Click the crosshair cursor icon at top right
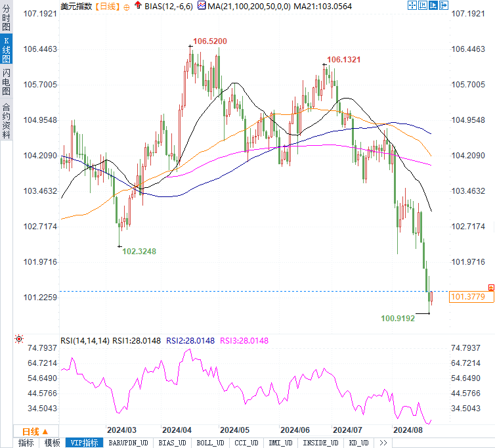Screen dimensions: 495x448 tap(412, 5)
